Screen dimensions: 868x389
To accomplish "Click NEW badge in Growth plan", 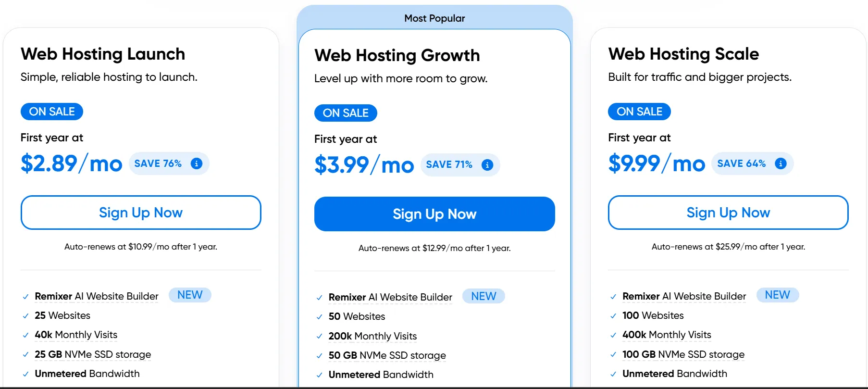I will point(484,296).
